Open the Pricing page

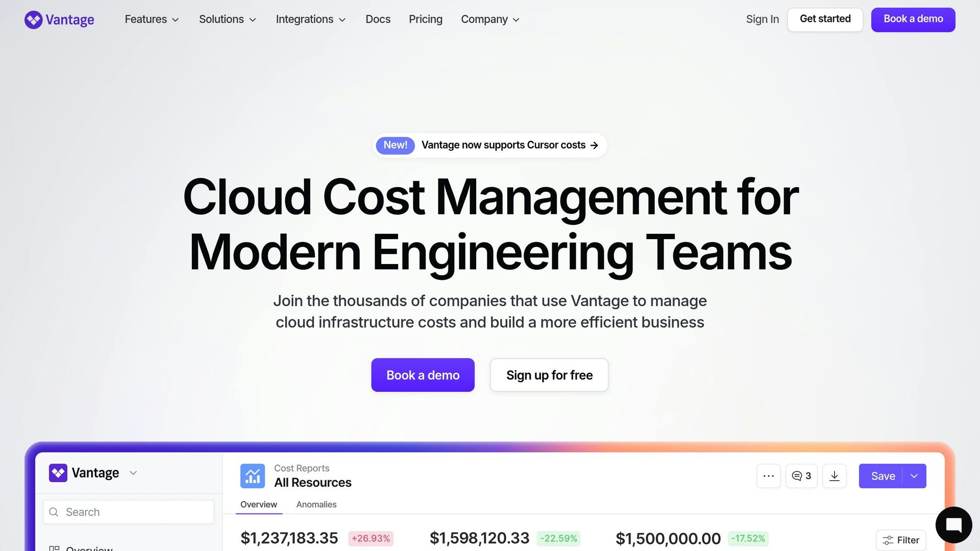(425, 20)
